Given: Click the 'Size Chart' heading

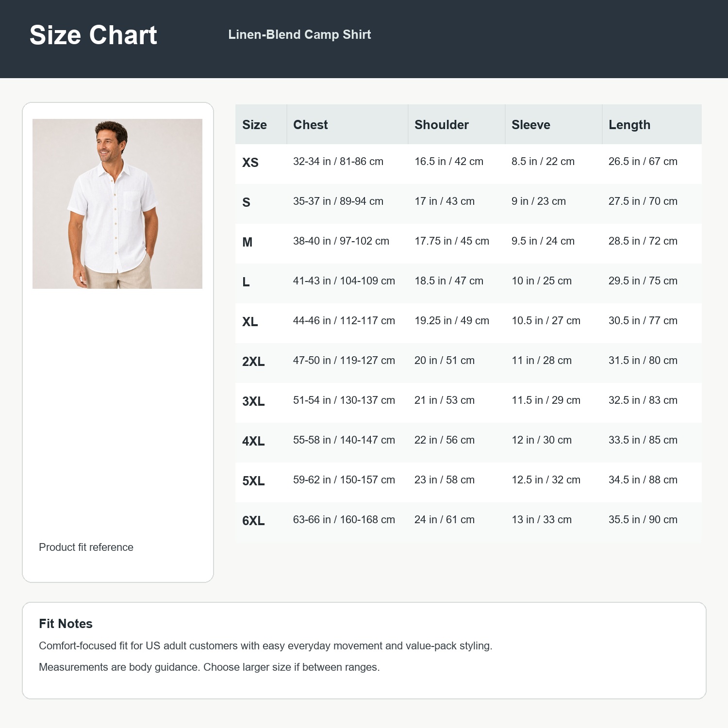Looking at the screenshot, I should point(93,35).
